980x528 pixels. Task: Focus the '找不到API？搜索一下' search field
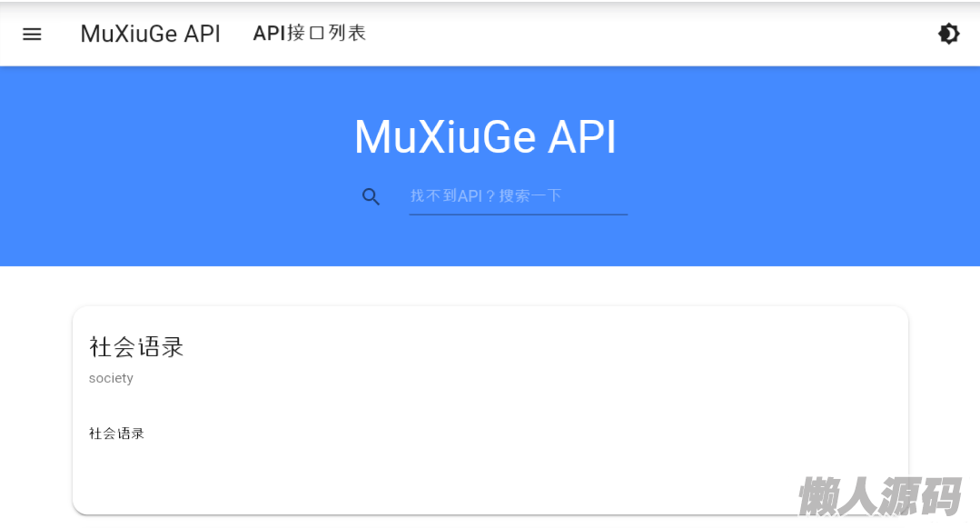pos(518,195)
